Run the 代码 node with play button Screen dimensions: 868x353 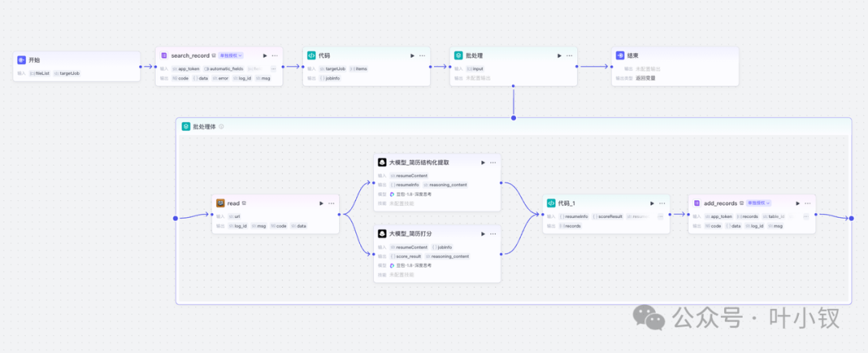(412, 55)
